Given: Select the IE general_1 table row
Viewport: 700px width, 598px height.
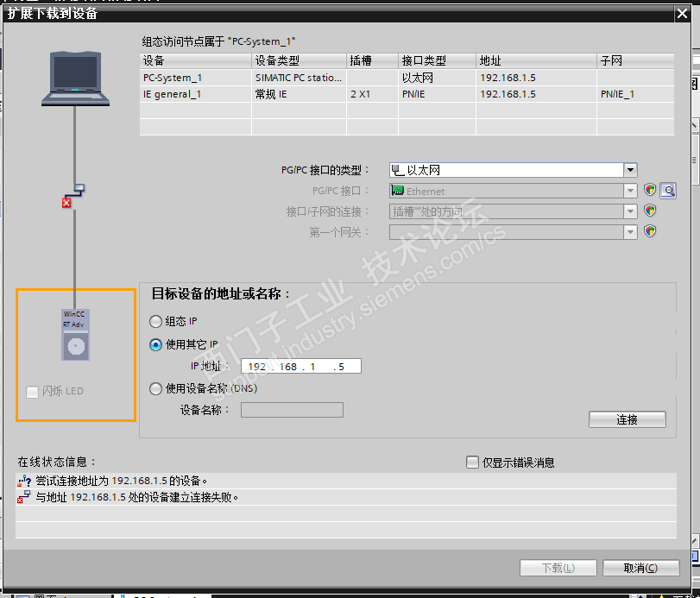Looking at the screenshot, I should 407,94.
